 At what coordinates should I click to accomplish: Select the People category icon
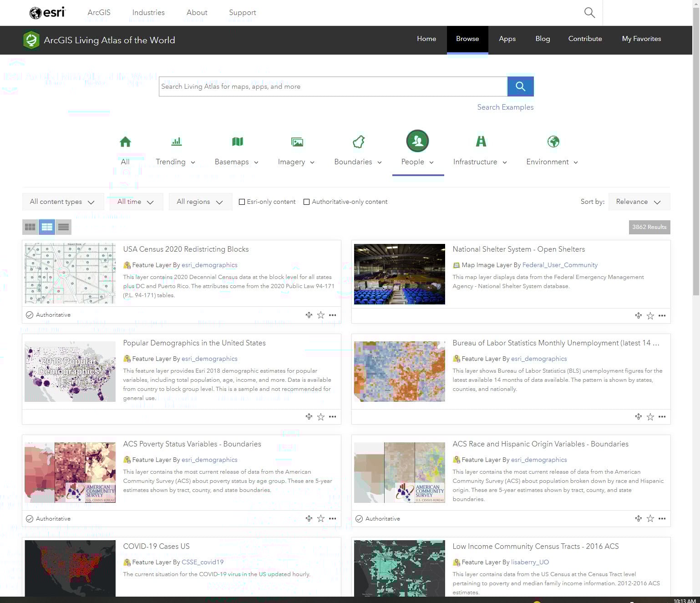tap(417, 141)
